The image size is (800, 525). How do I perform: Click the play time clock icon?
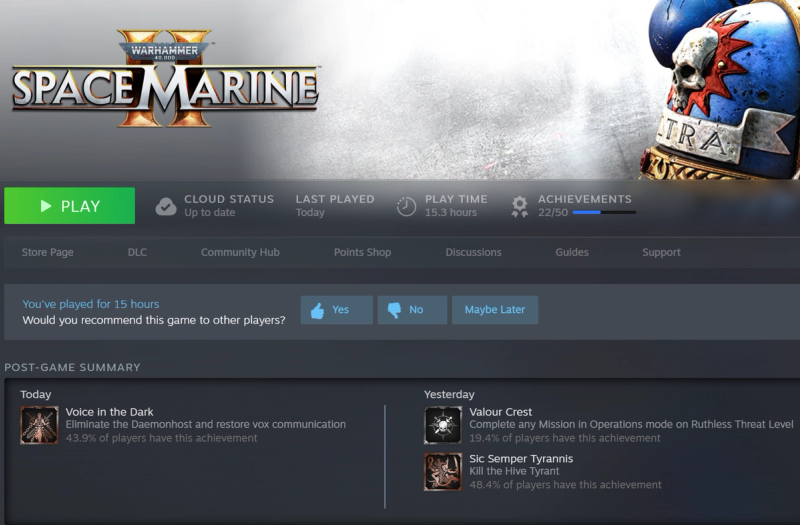pyautogui.click(x=407, y=207)
